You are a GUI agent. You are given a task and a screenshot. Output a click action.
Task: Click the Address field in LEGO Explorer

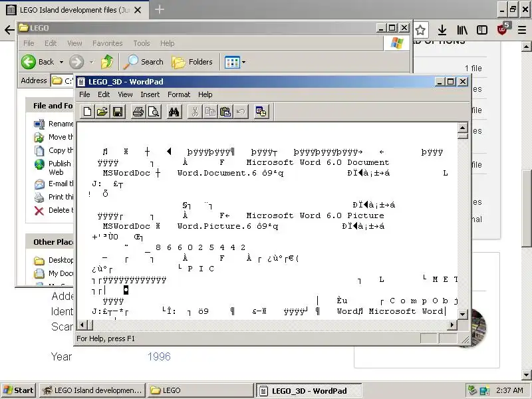[62, 80]
